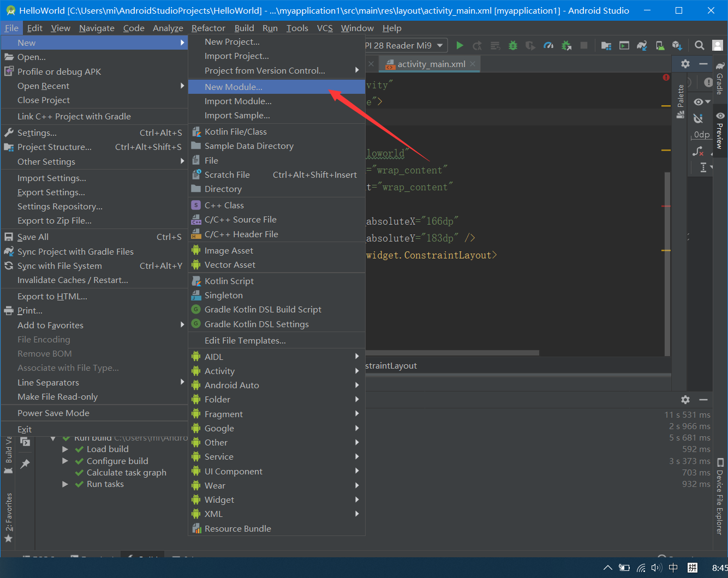
Task: Expand the Load build tree node
Action: click(65, 449)
